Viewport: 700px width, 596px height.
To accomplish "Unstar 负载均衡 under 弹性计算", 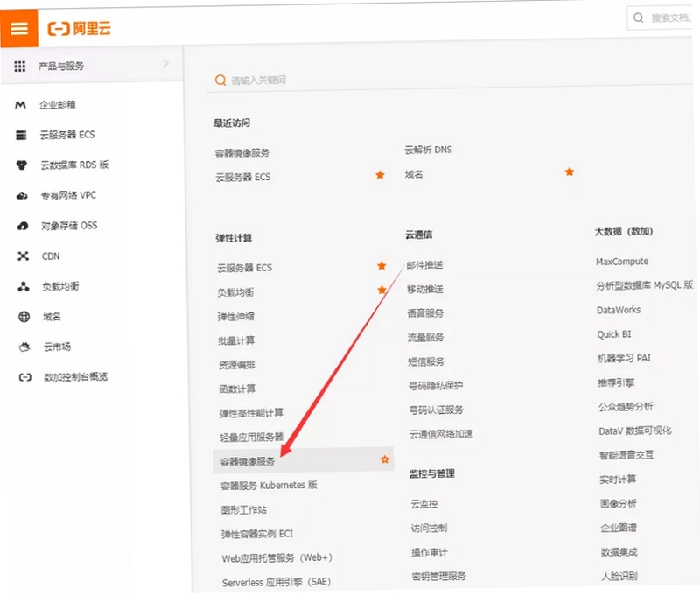I will coord(381,291).
